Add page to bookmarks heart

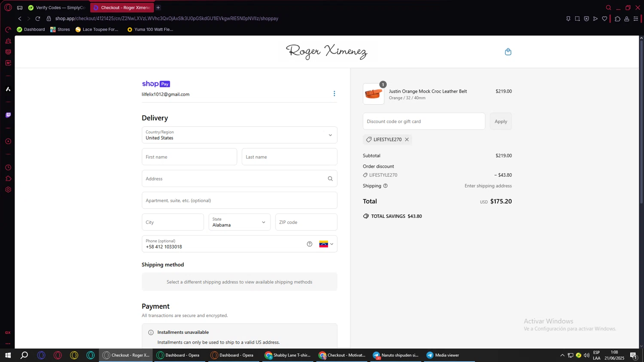click(x=605, y=18)
